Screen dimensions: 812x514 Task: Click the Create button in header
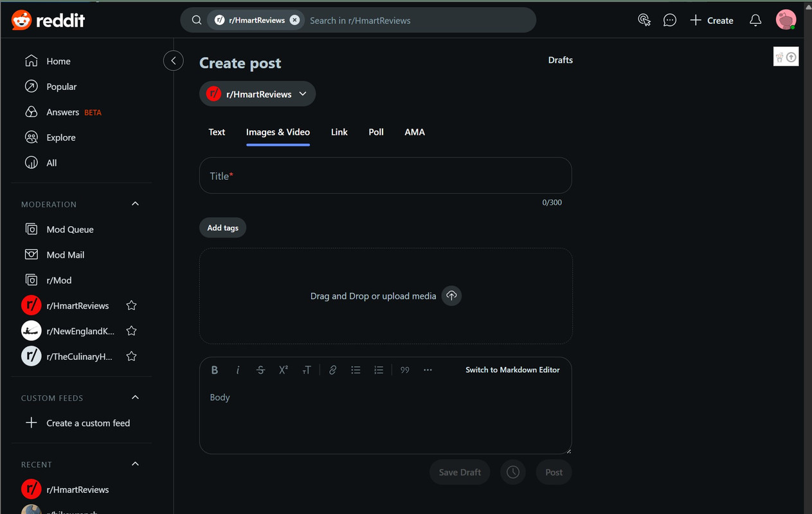pos(712,21)
